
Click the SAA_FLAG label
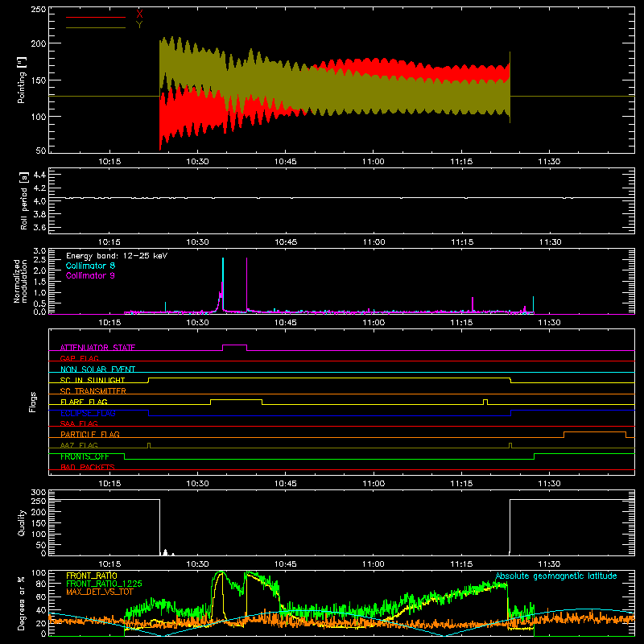79,423
